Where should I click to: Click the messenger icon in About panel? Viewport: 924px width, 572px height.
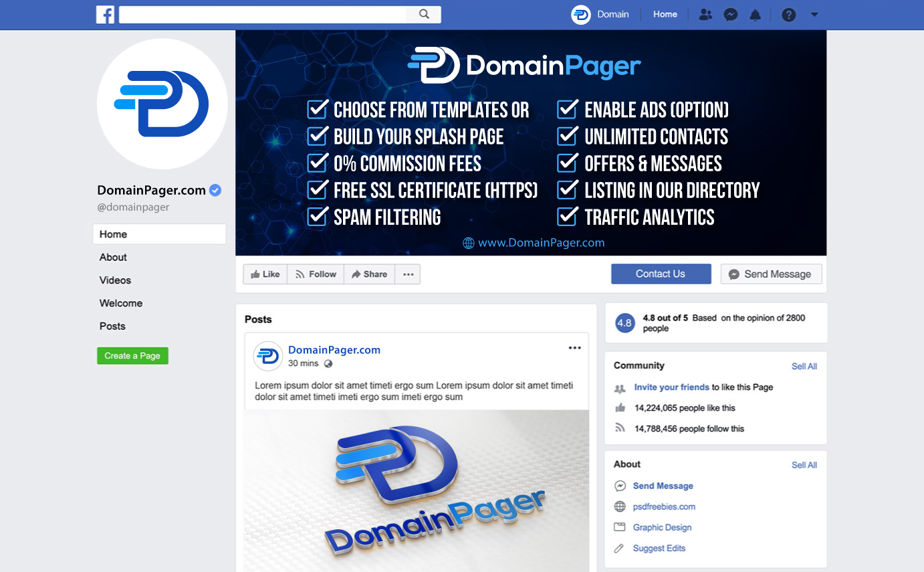pyautogui.click(x=620, y=486)
